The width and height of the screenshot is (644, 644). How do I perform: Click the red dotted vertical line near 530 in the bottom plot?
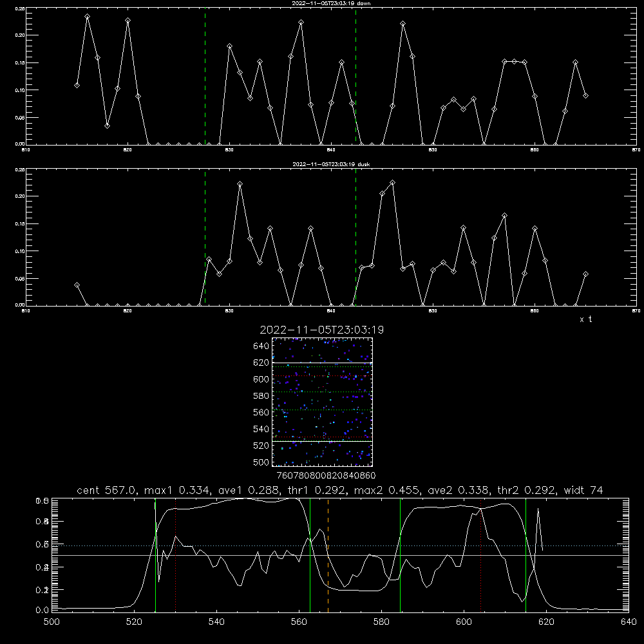(x=175, y=555)
